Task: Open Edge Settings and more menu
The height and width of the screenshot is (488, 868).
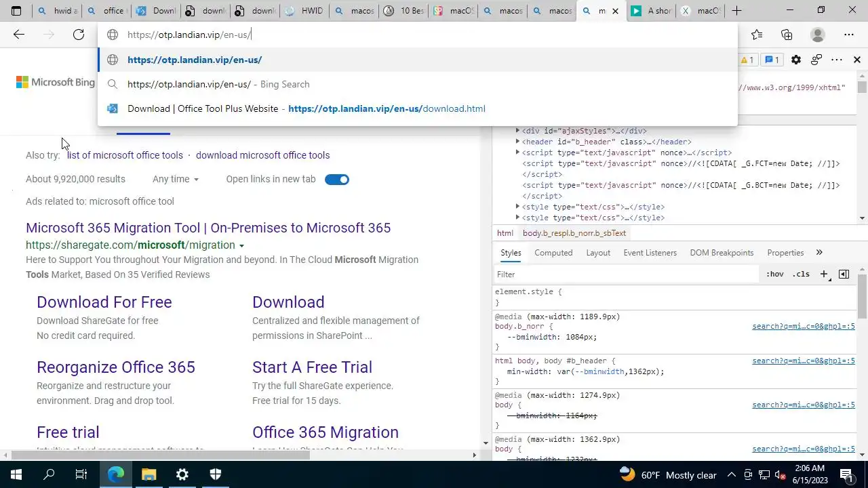Action: pos(849,35)
